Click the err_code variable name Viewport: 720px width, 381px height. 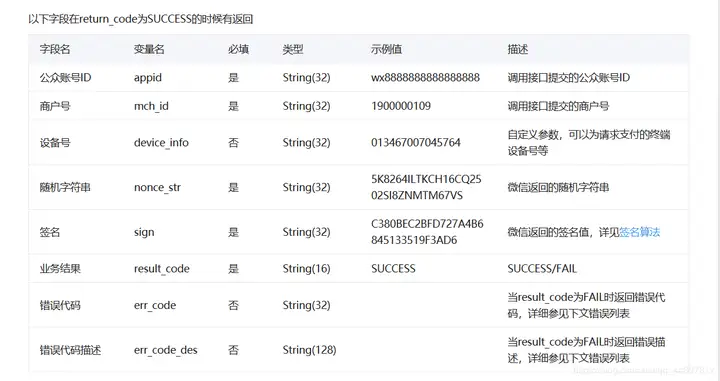pos(155,306)
